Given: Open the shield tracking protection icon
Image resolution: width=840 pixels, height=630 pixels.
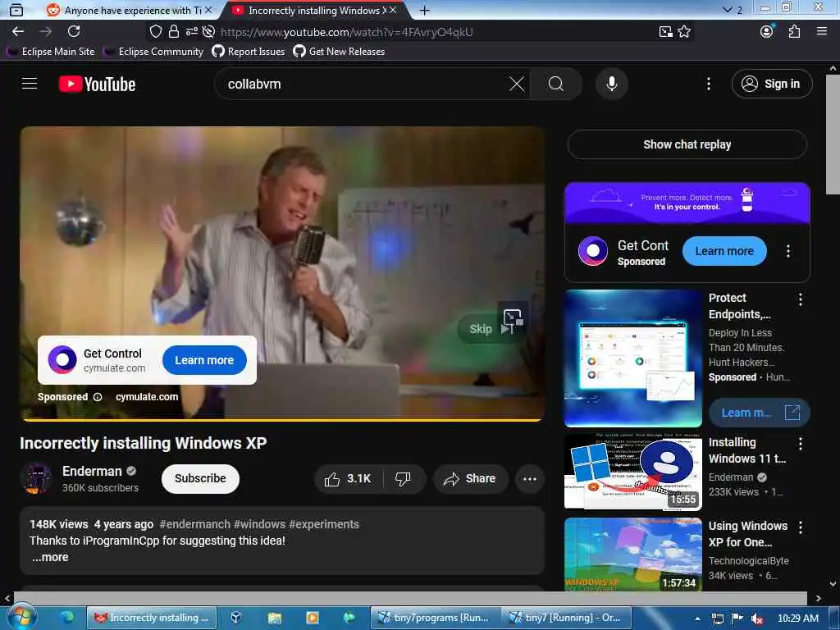Looking at the screenshot, I should pos(155,32).
